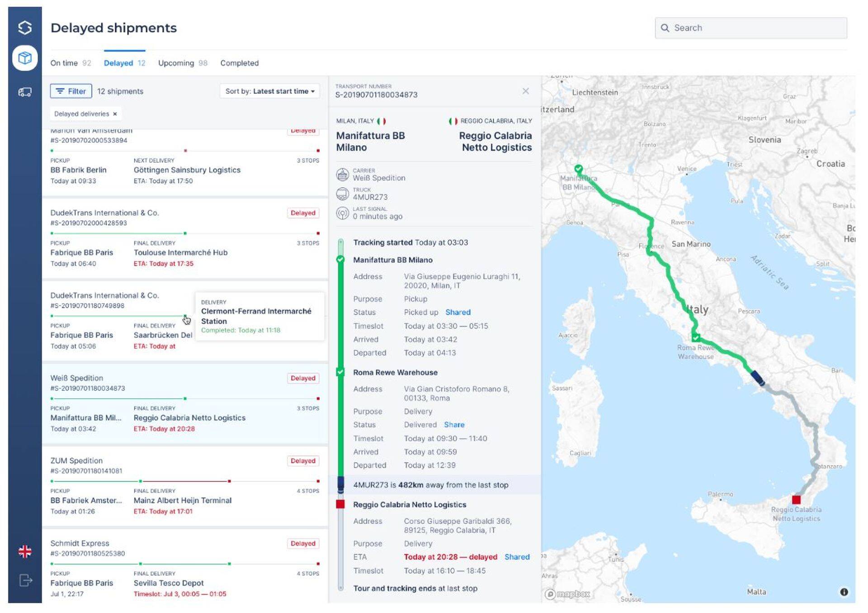Screen dimensions: 868x613
Task: Remove the Delayed deliveries filter chip
Action: pyautogui.click(x=115, y=114)
